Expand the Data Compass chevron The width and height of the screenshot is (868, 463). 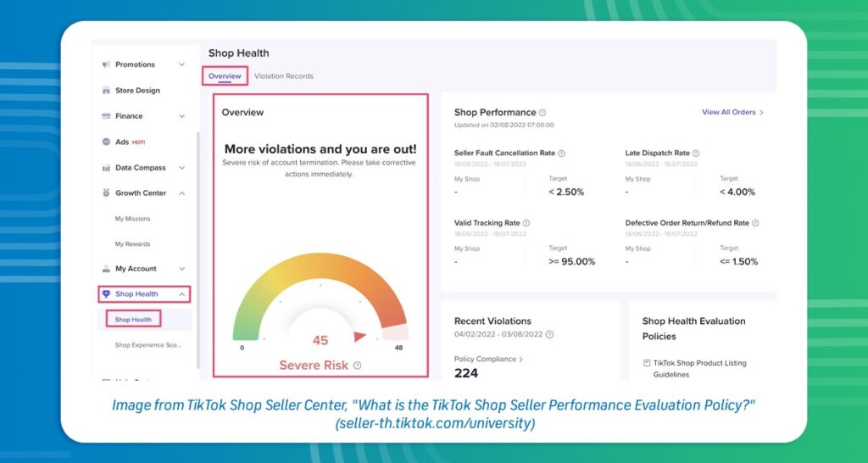tap(182, 168)
